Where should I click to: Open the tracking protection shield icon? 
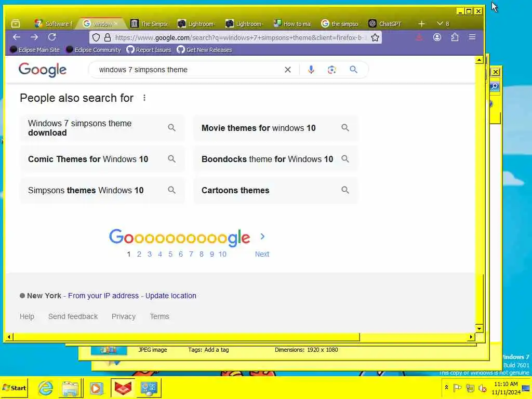click(96, 37)
